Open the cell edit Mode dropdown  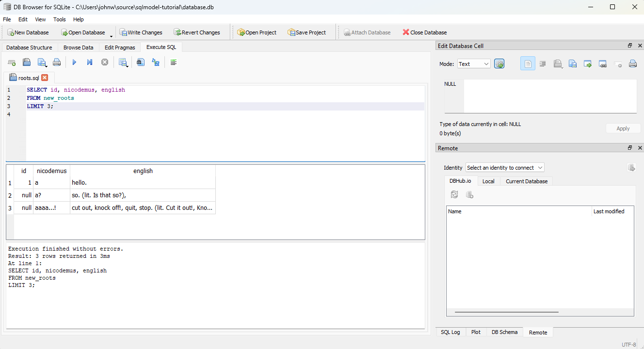474,64
